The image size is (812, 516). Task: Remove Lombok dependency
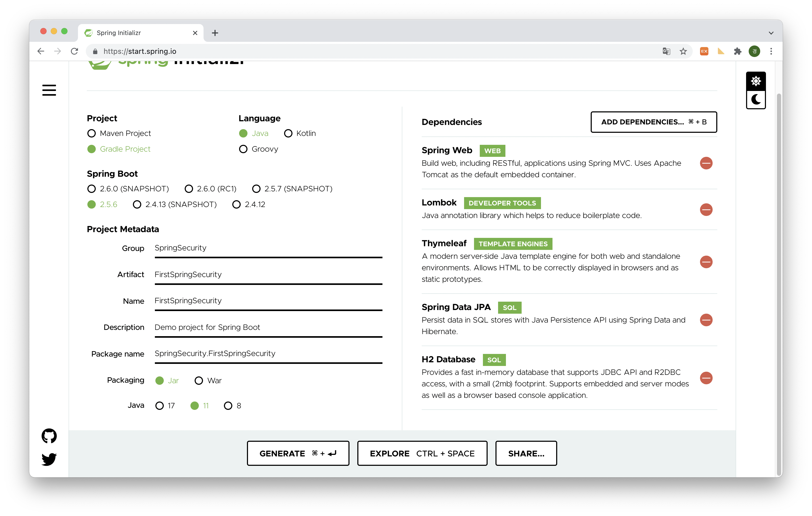(706, 210)
